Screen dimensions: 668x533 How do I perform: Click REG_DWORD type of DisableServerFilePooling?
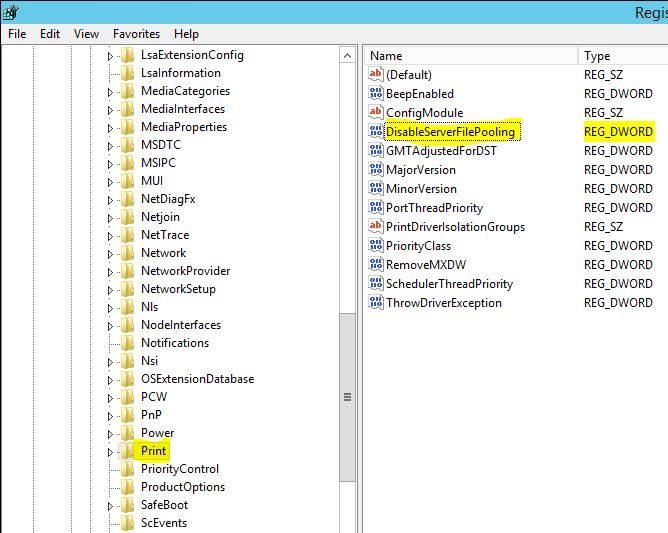tap(618, 132)
